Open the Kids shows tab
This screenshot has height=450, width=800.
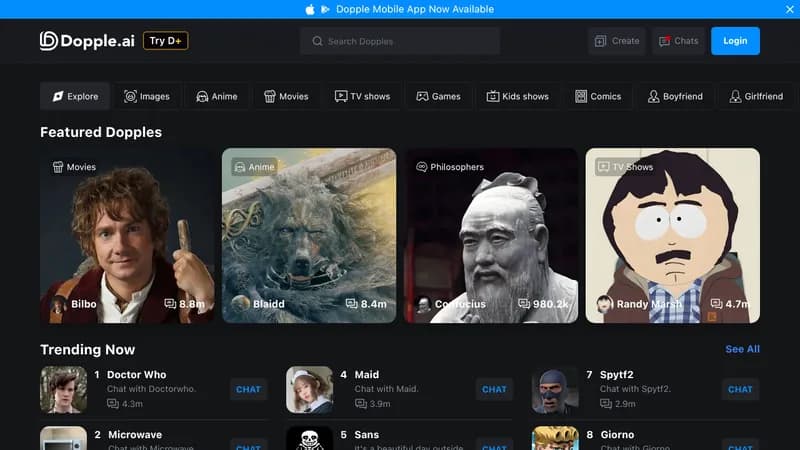click(517, 96)
